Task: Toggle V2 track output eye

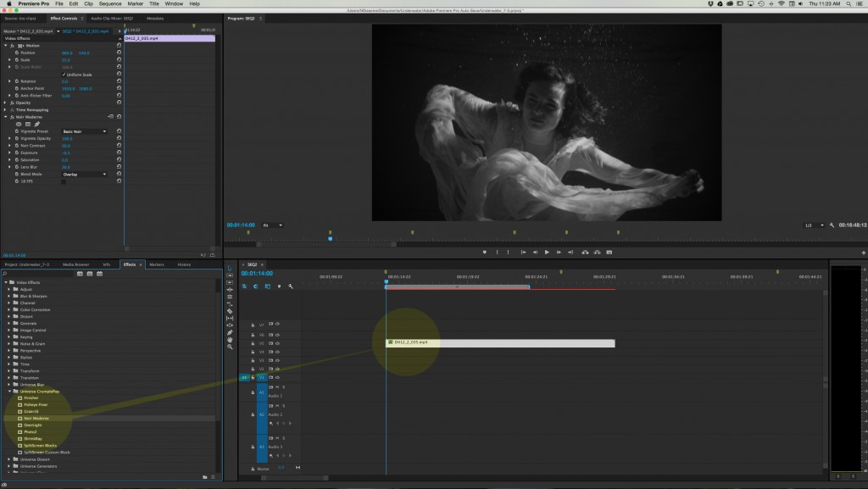Action: point(277,369)
